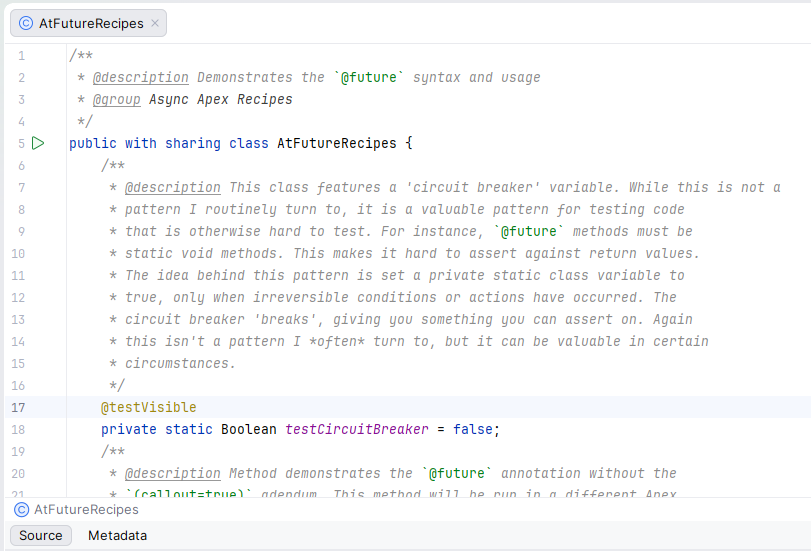Click the @description tag on line 20

click(173, 473)
